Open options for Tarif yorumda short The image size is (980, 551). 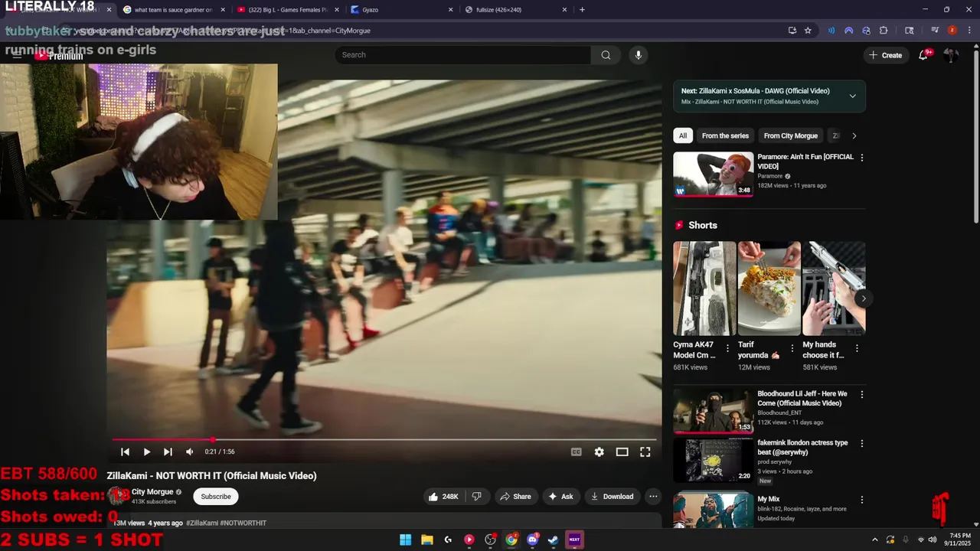tap(792, 348)
